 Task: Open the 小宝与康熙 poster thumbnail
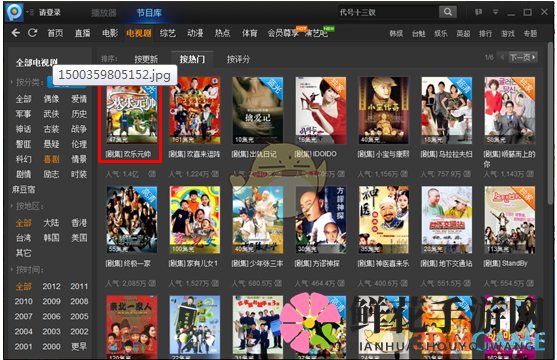[x=383, y=110]
